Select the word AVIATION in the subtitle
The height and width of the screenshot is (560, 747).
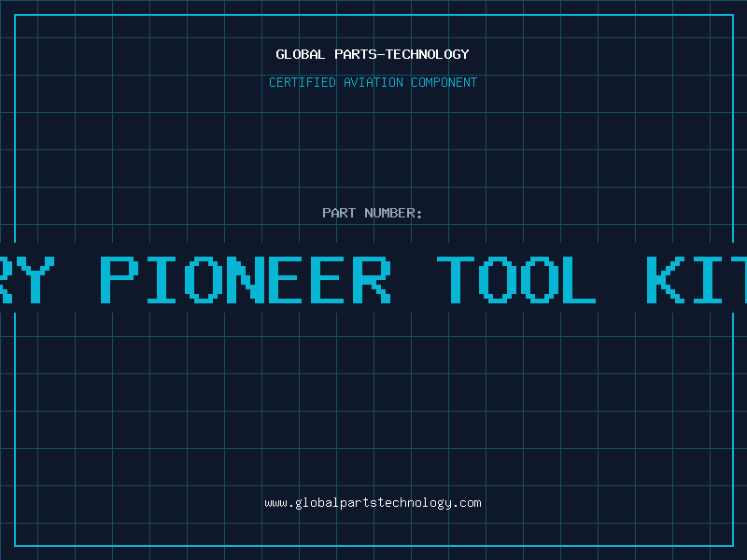[373, 82]
